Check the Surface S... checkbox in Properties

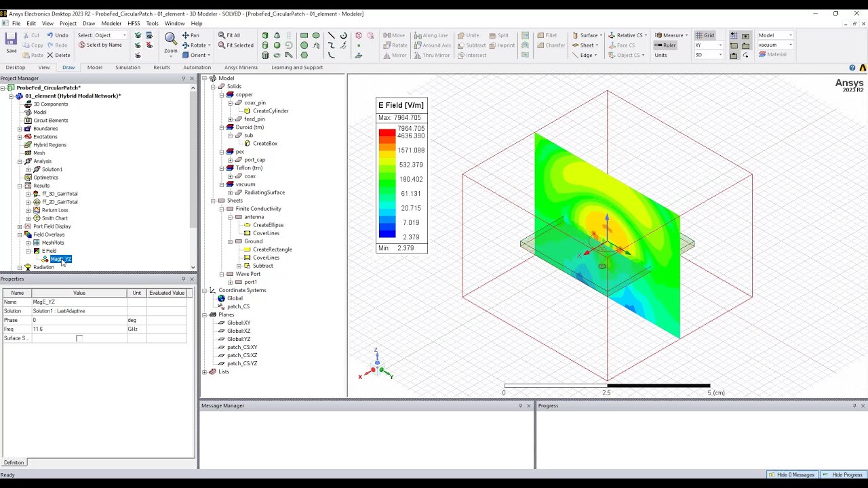(79, 338)
